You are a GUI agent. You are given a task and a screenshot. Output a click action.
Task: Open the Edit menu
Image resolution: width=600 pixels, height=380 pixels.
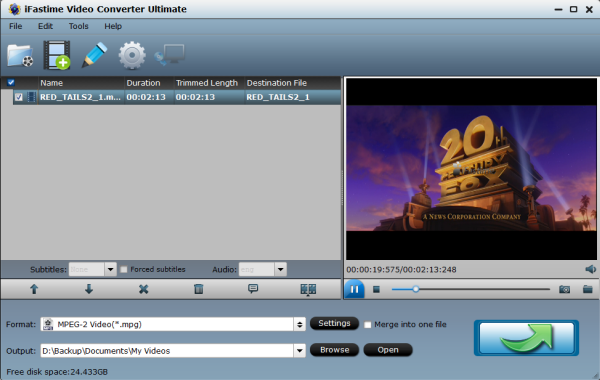click(x=45, y=26)
